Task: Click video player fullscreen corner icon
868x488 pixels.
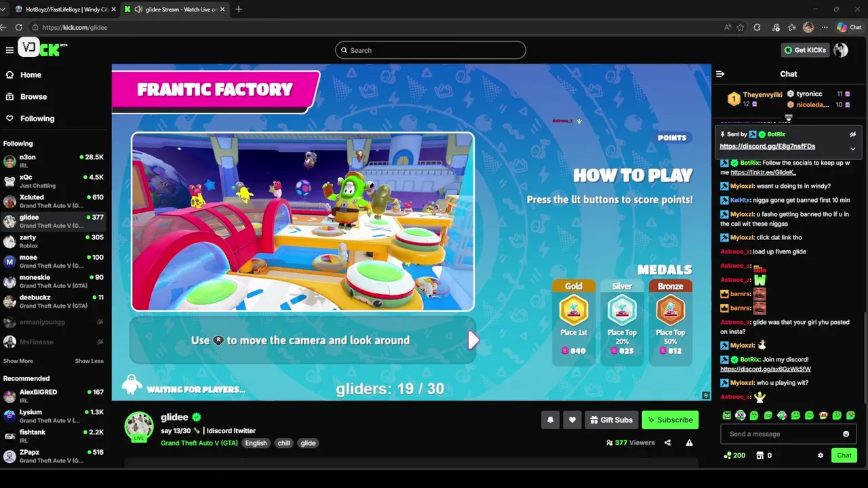Action: (706, 396)
